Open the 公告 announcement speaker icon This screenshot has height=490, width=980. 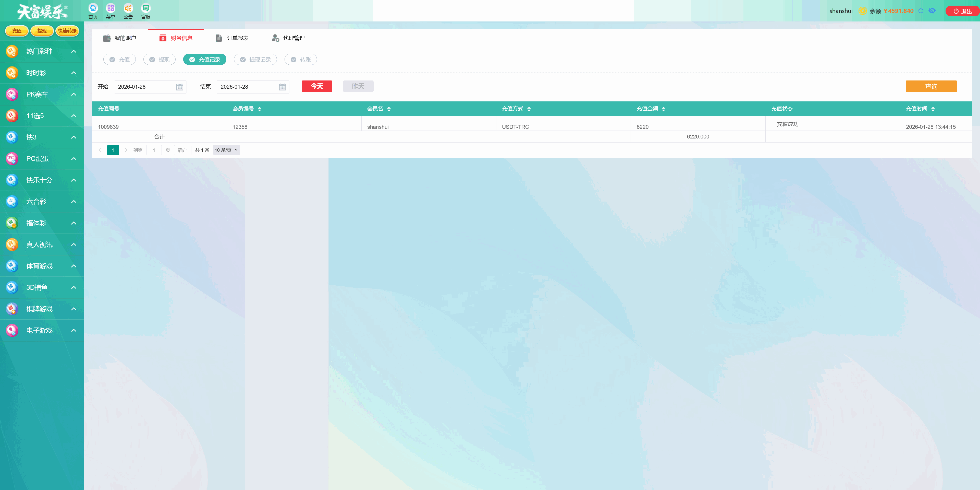[128, 8]
